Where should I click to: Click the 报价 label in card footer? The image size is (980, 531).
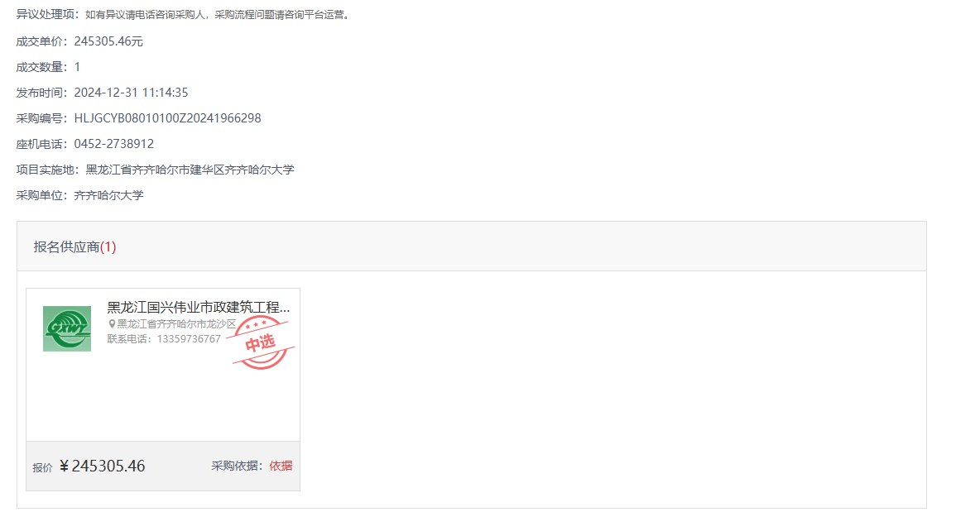42,468
